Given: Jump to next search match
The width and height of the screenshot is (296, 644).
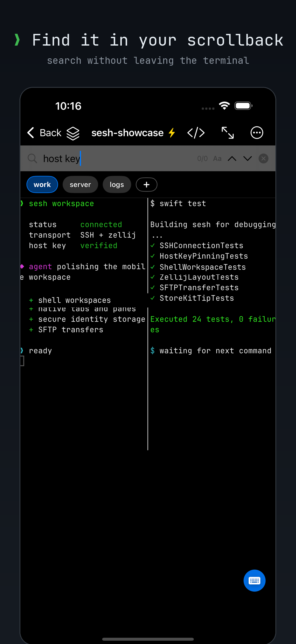Looking at the screenshot, I should point(248,159).
